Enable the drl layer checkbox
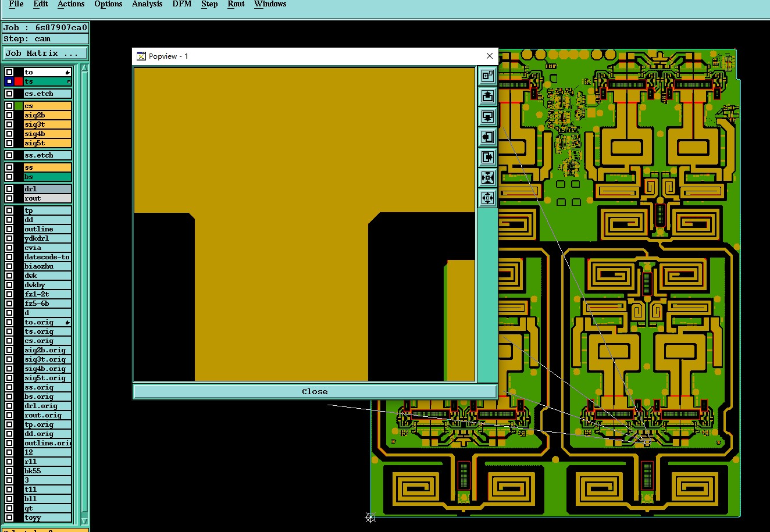Viewport: 770px width, 532px height. (x=9, y=189)
